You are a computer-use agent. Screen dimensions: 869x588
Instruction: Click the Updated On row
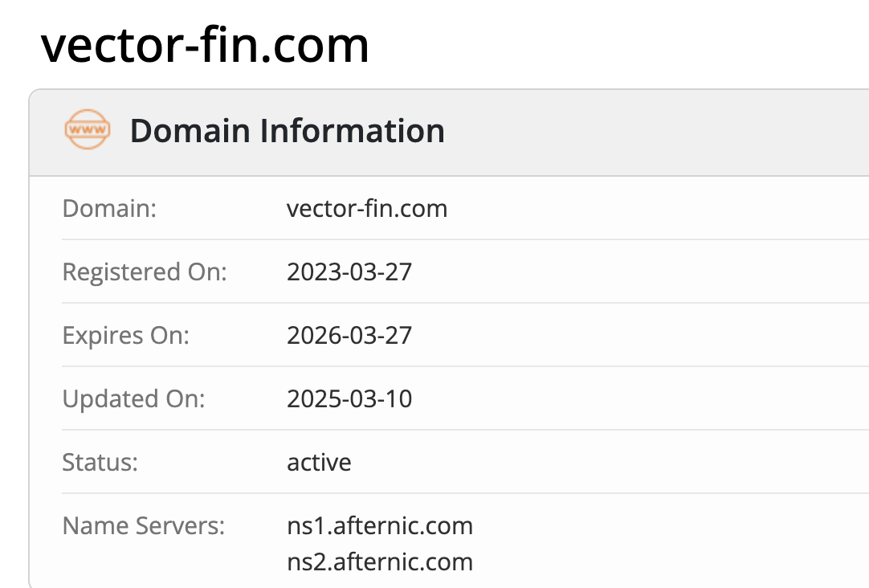pyautogui.click(x=466, y=398)
